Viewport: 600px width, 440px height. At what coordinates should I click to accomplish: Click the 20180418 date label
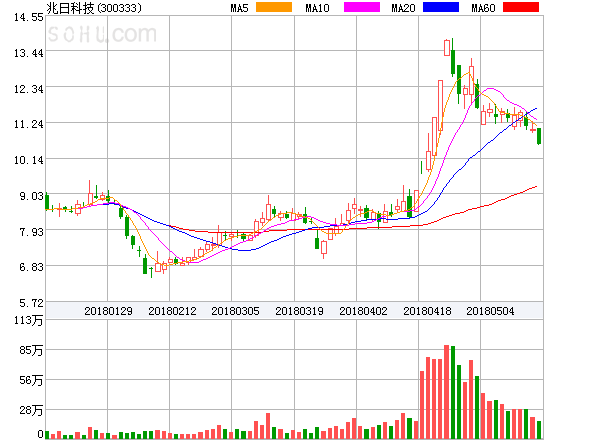coord(427,311)
